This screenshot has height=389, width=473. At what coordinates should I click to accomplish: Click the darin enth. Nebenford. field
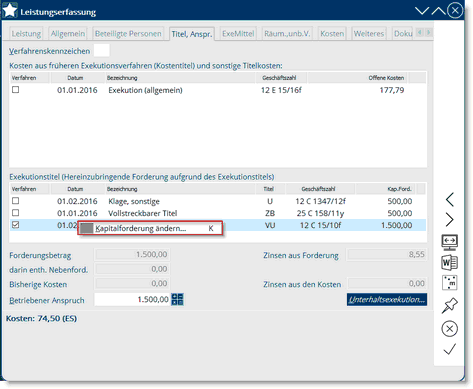[x=132, y=269]
